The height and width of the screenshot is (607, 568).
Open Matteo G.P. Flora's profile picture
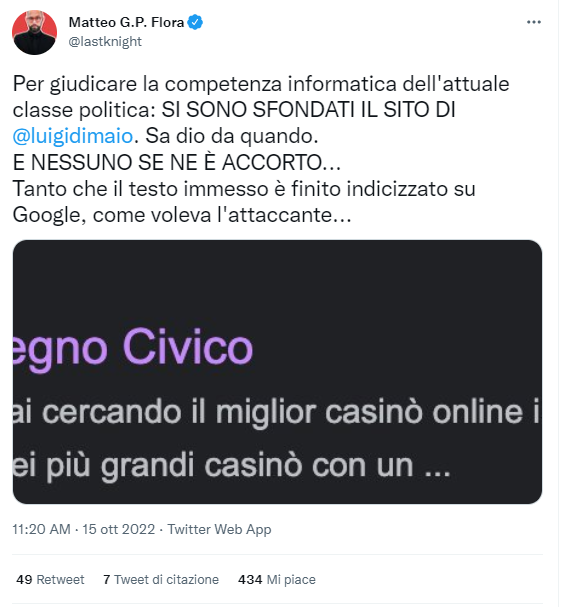pyautogui.click(x=34, y=33)
